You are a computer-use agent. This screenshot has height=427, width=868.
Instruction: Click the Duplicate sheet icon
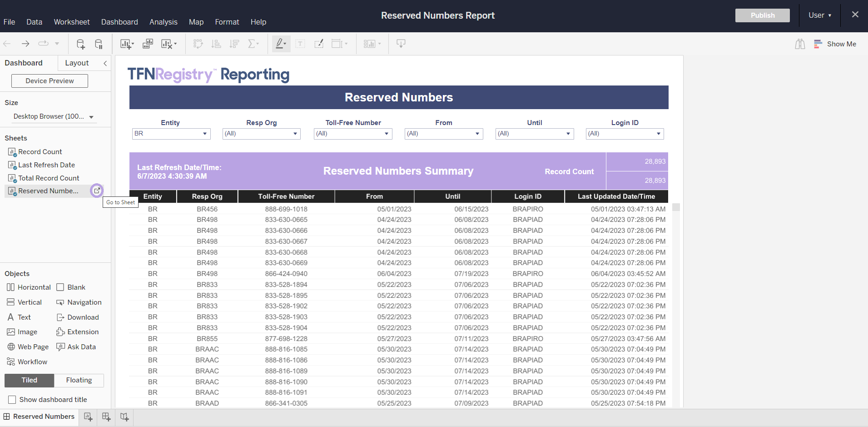tap(148, 44)
